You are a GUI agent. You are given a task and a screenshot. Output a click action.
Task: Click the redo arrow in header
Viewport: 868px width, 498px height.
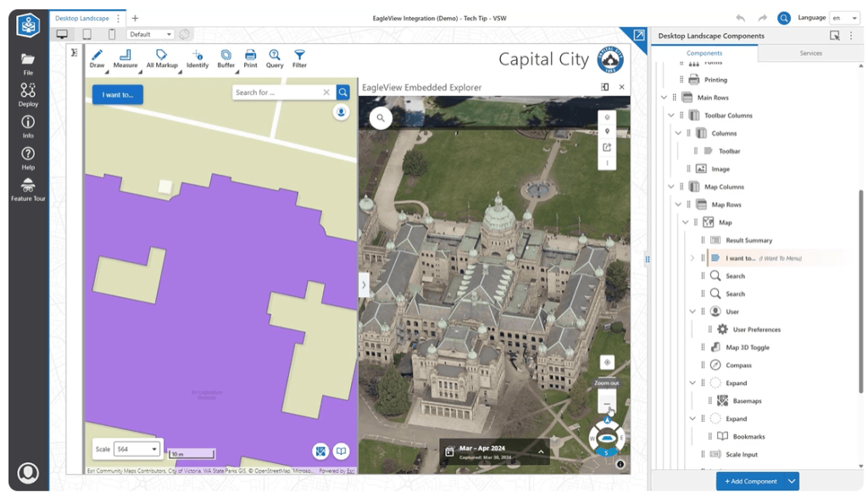[x=762, y=19]
